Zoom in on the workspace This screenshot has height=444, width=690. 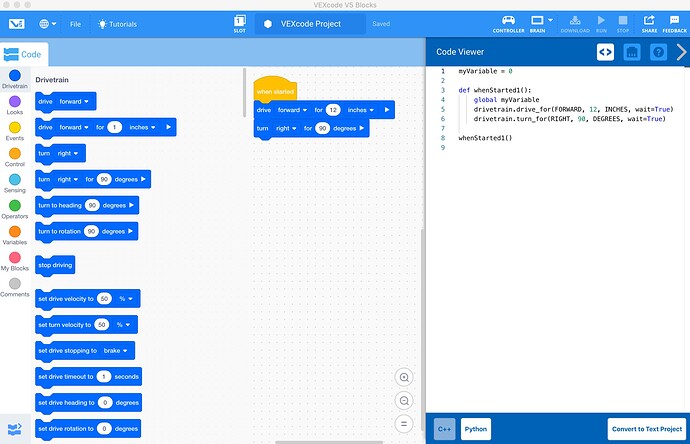[404, 377]
